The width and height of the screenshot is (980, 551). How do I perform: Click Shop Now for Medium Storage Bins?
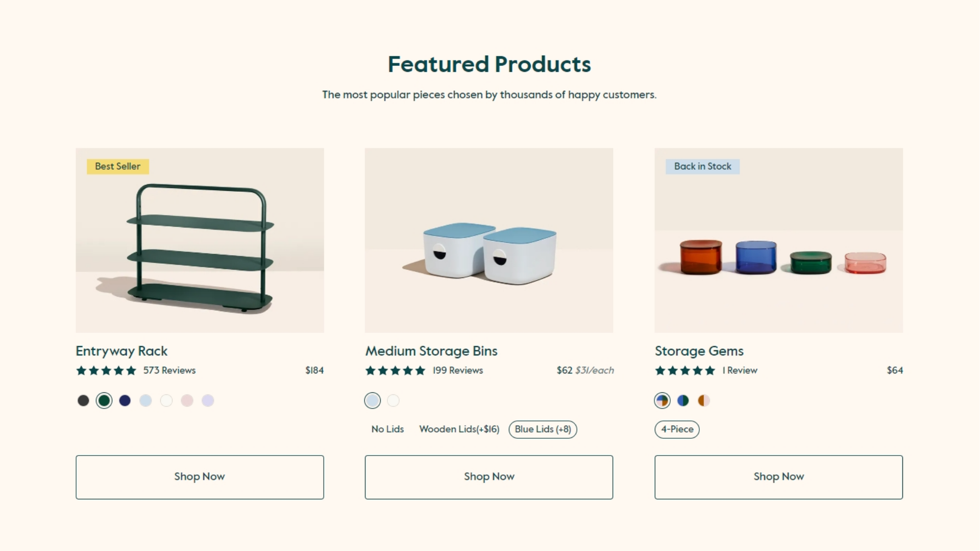[489, 477]
